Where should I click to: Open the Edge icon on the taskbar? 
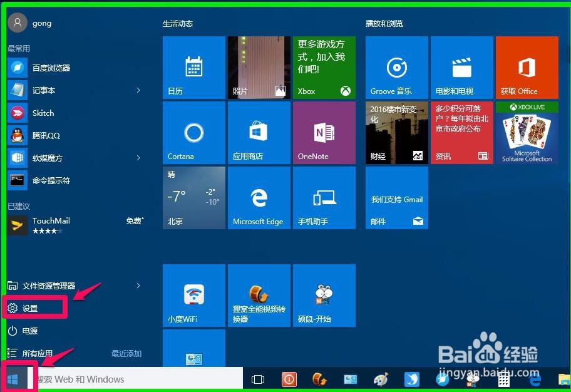(535, 380)
